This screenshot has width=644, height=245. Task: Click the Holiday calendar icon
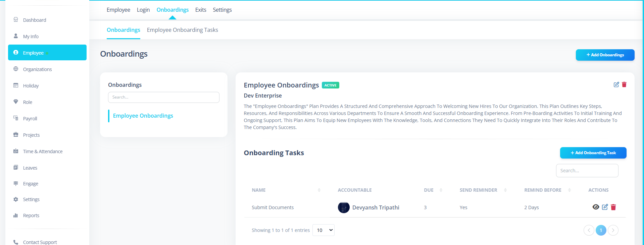click(16, 85)
